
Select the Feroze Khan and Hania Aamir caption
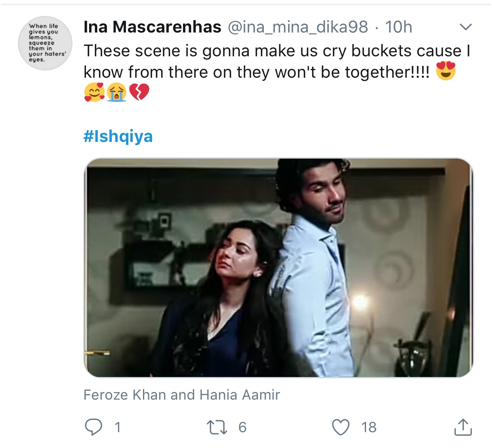click(x=182, y=394)
